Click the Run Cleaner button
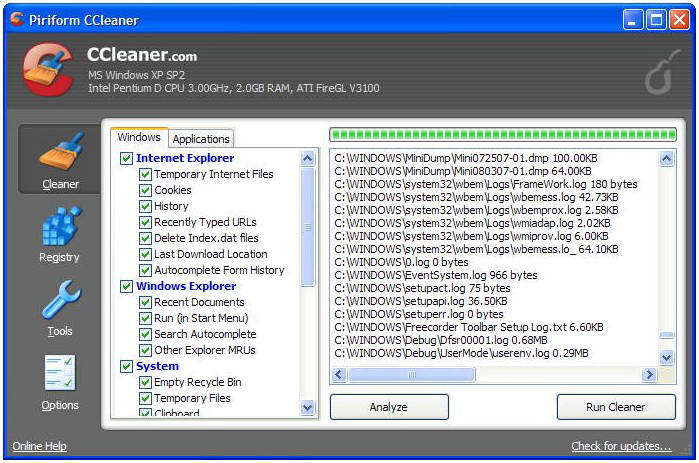The height and width of the screenshot is (463, 699). pyautogui.click(x=616, y=407)
